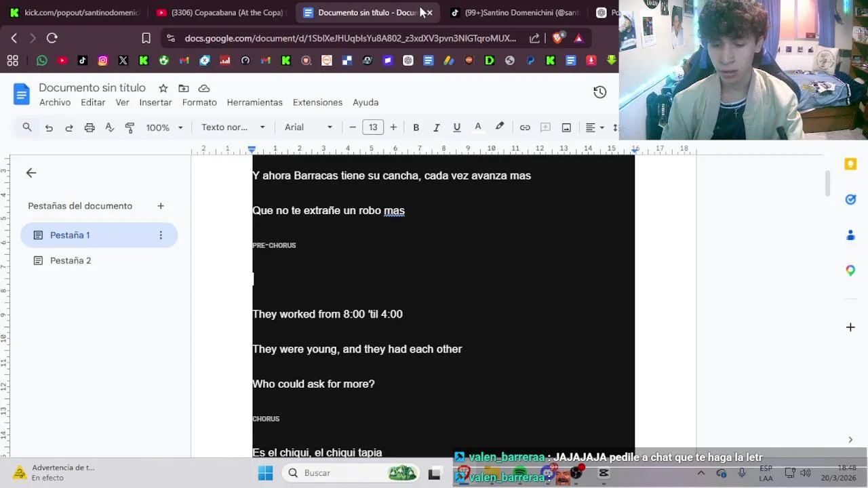Show hidden system tray icons chevron
This screenshot has width=868, height=488.
701,472
